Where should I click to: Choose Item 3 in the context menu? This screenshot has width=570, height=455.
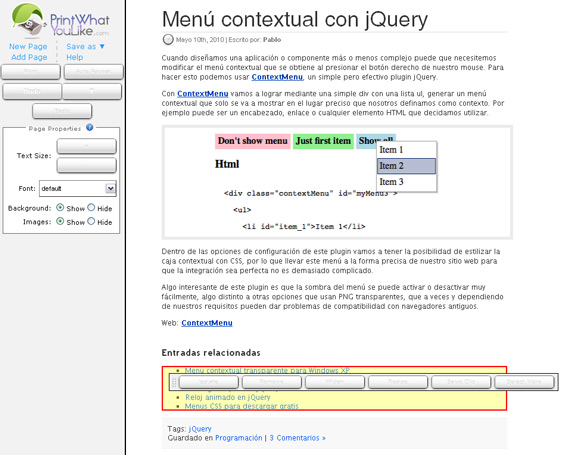406,182
